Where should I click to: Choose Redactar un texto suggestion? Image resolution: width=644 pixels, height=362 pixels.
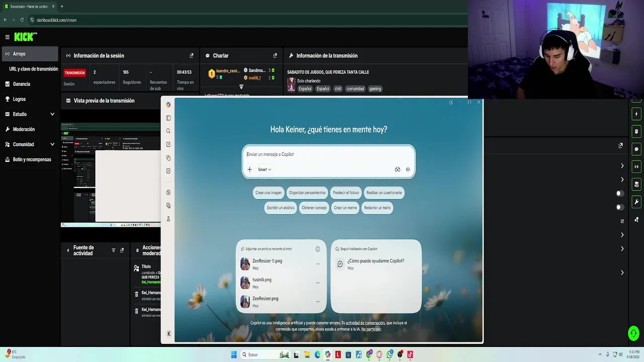click(x=377, y=208)
